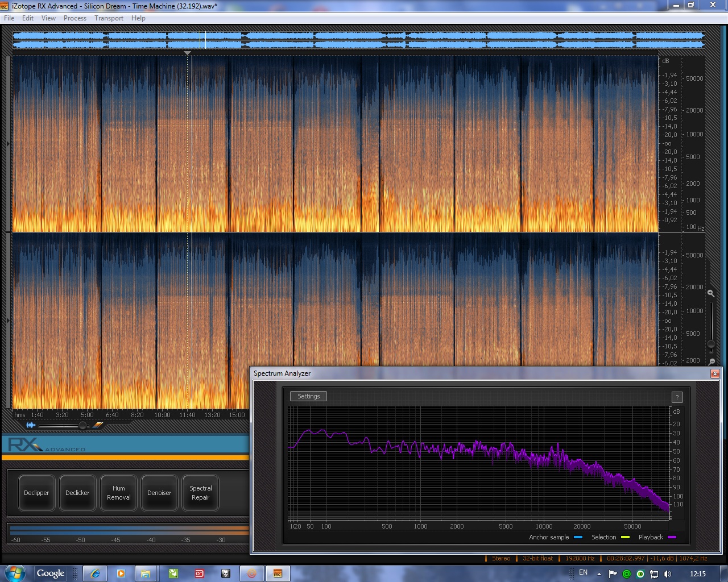Click the frequency zoom-in magnifier icon
This screenshot has width=728, height=582.
pyautogui.click(x=711, y=293)
